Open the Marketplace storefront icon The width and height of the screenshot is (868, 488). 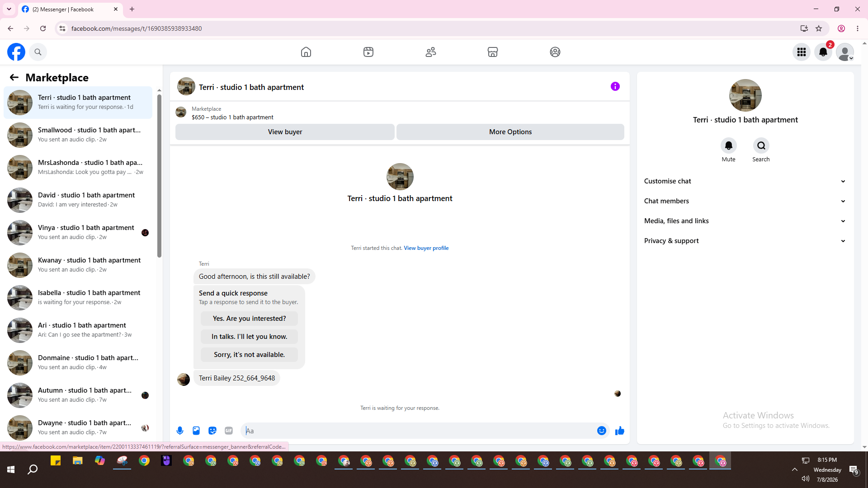click(493, 52)
